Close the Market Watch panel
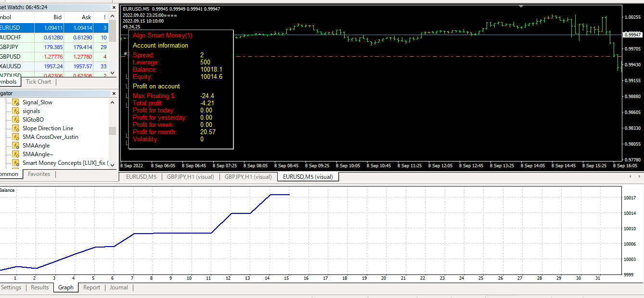This screenshot has width=644, height=298. tap(114, 8)
